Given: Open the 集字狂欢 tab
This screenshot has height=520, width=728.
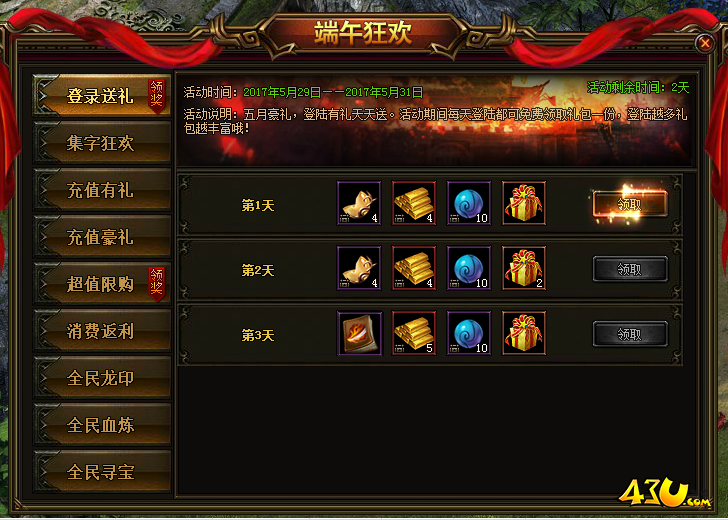Looking at the screenshot, I should click(102, 143).
